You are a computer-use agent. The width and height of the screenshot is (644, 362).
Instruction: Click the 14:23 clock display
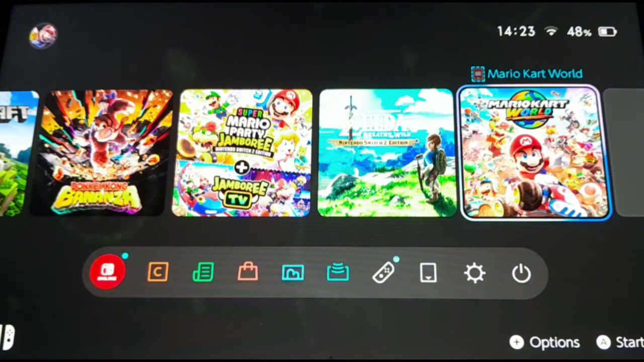click(x=516, y=32)
